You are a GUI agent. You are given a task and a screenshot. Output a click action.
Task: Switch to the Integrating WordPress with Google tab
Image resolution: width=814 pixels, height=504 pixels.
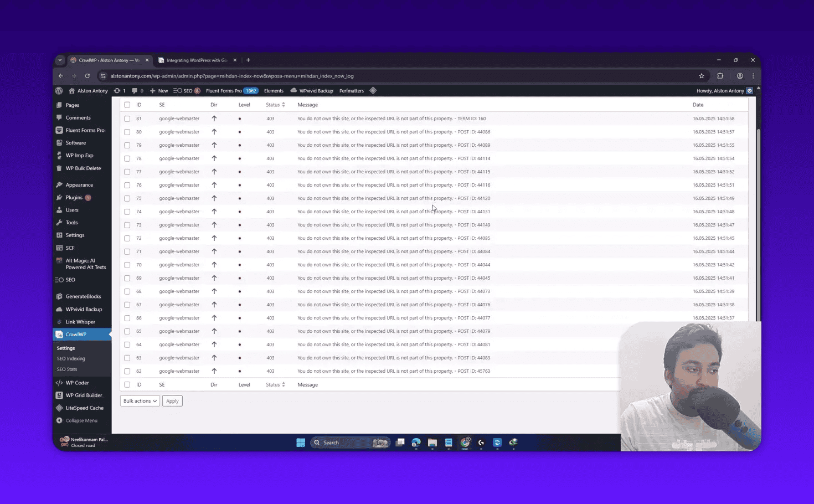(195, 60)
